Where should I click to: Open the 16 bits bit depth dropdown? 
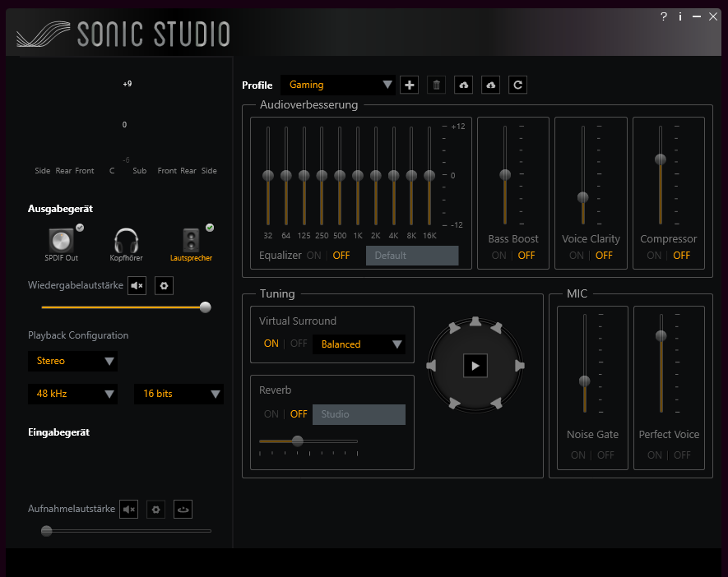coord(179,394)
